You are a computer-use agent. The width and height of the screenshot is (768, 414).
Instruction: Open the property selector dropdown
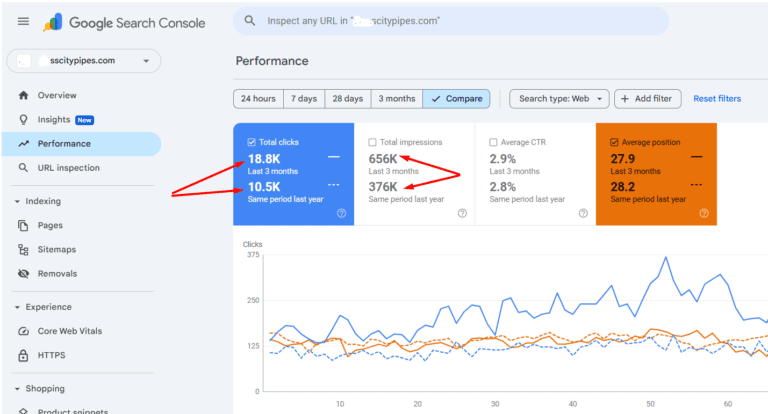[84, 61]
